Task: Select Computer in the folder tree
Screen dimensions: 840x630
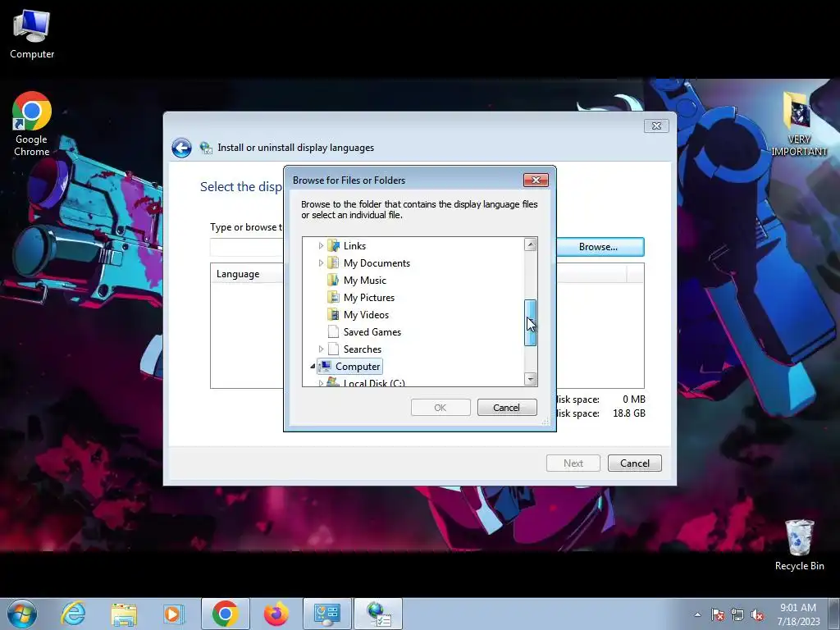Action: click(358, 367)
